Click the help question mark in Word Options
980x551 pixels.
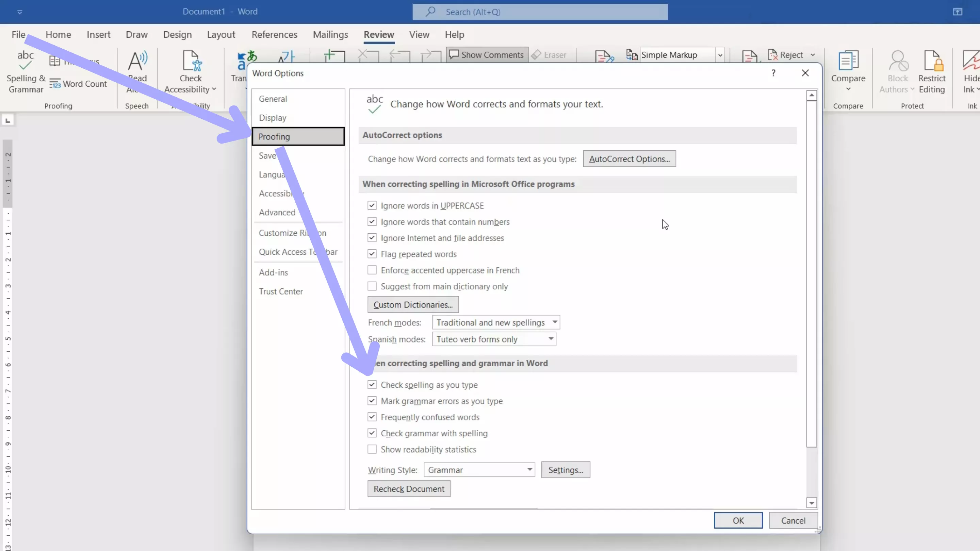773,73
